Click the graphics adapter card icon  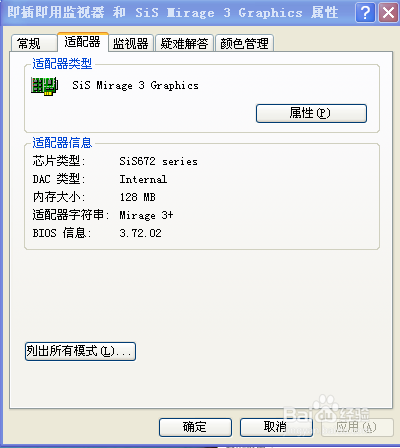click(45, 86)
